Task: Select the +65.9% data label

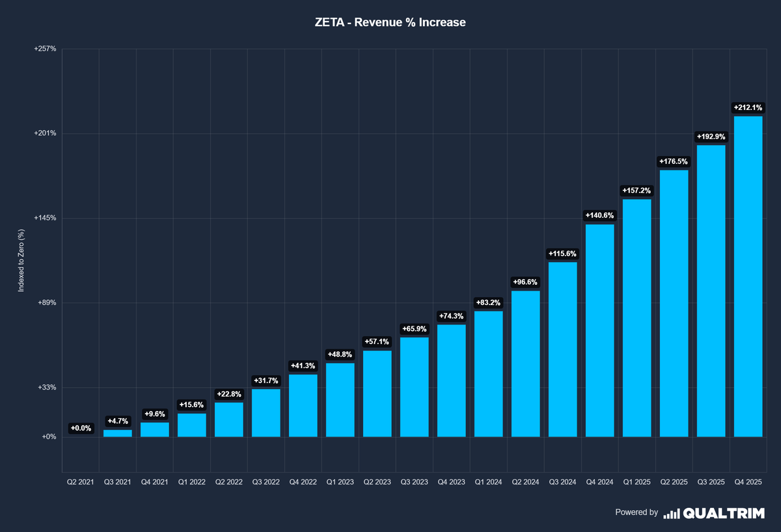Action: [414, 329]
